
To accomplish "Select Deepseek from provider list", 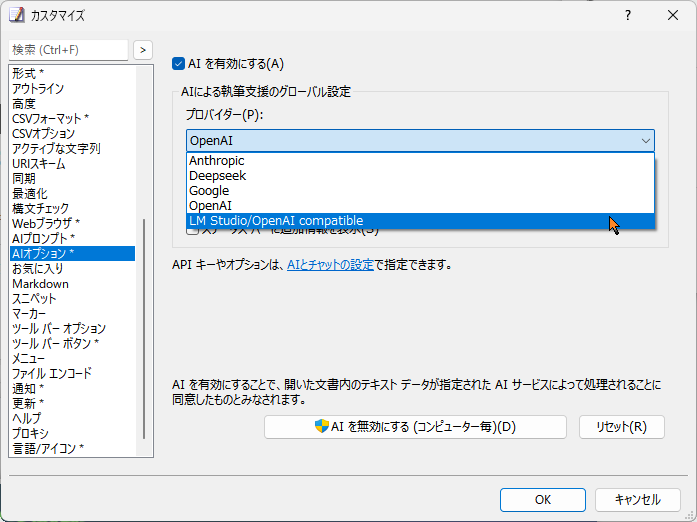I will pos(420,176).
